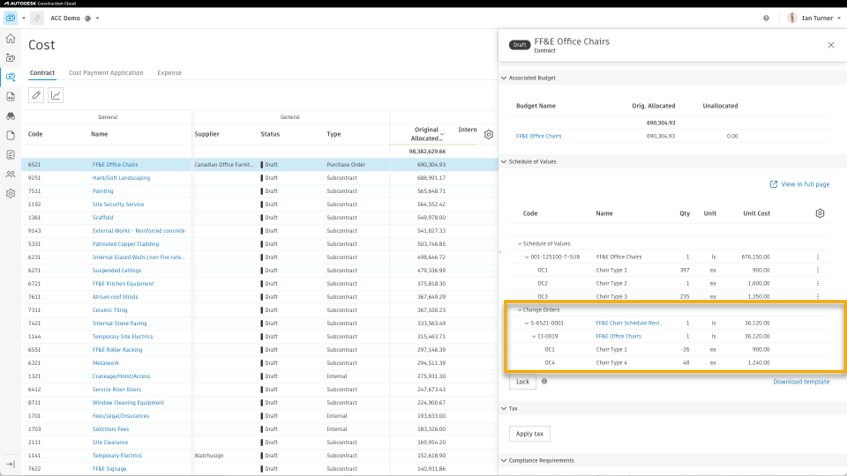Screen dimensions: 847x476
Task: Open the camera-like icon below Home in the sidebar
Action: tap(10, 58)
